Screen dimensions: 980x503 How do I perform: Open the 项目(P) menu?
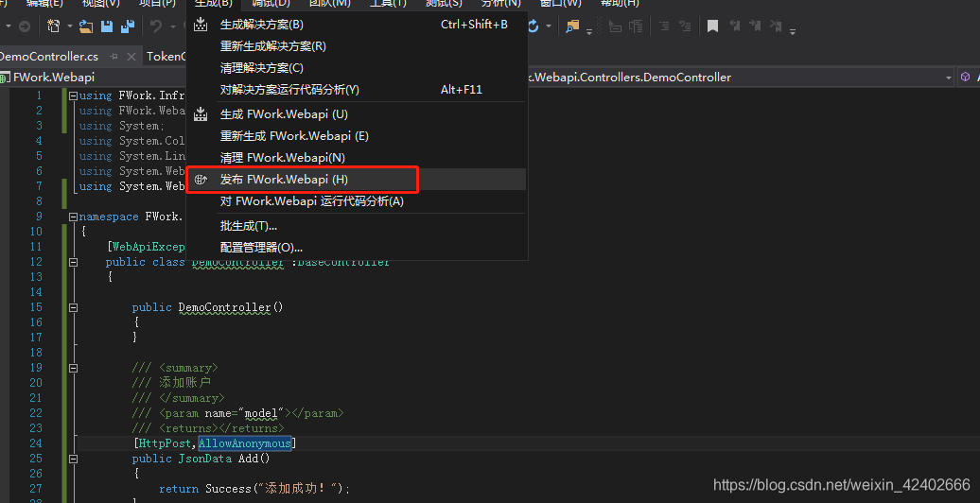coord(157,3)
